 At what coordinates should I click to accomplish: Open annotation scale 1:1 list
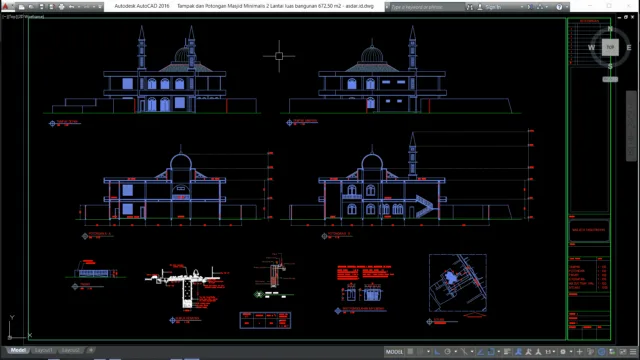549,352
